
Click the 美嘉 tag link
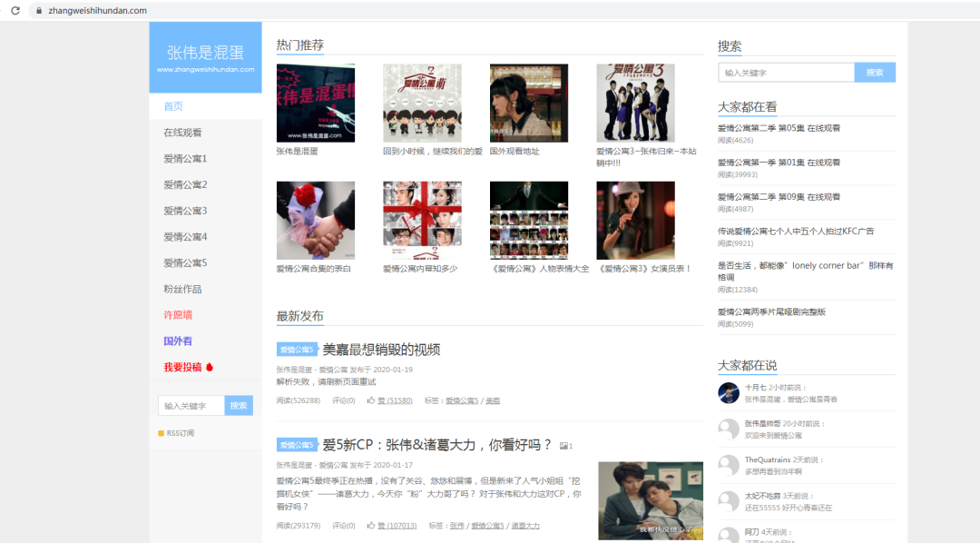(493, 400)
